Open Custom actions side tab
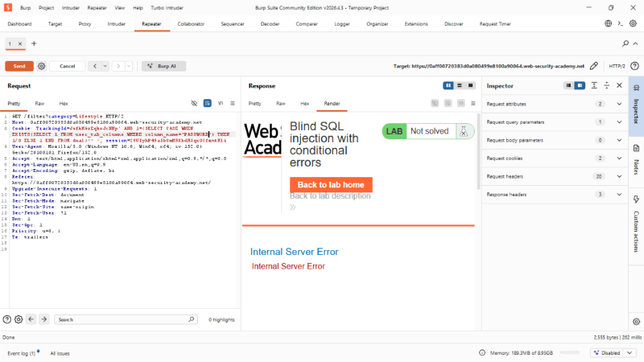This screenshot has height=362, width=644. (636, 225)
